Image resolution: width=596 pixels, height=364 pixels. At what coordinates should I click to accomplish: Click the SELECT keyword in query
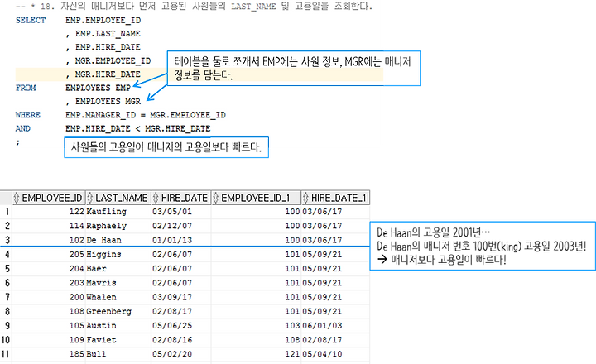point(31,20)
